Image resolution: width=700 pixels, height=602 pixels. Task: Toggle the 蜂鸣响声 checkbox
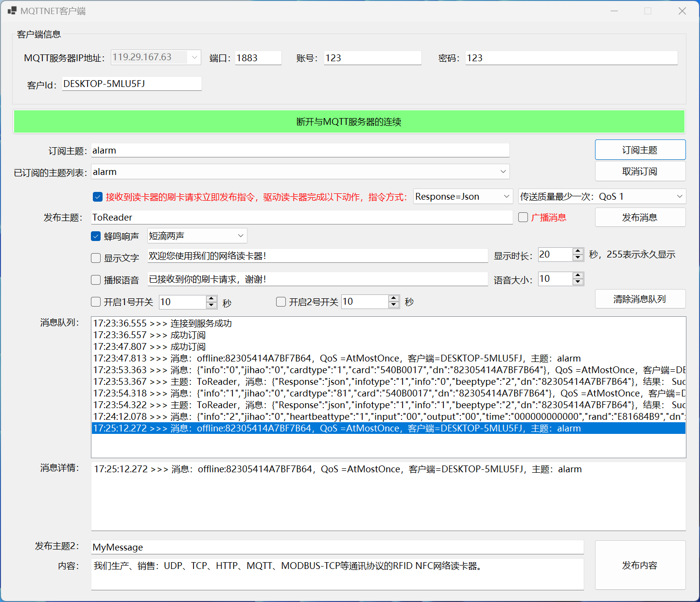coord(96,237)
